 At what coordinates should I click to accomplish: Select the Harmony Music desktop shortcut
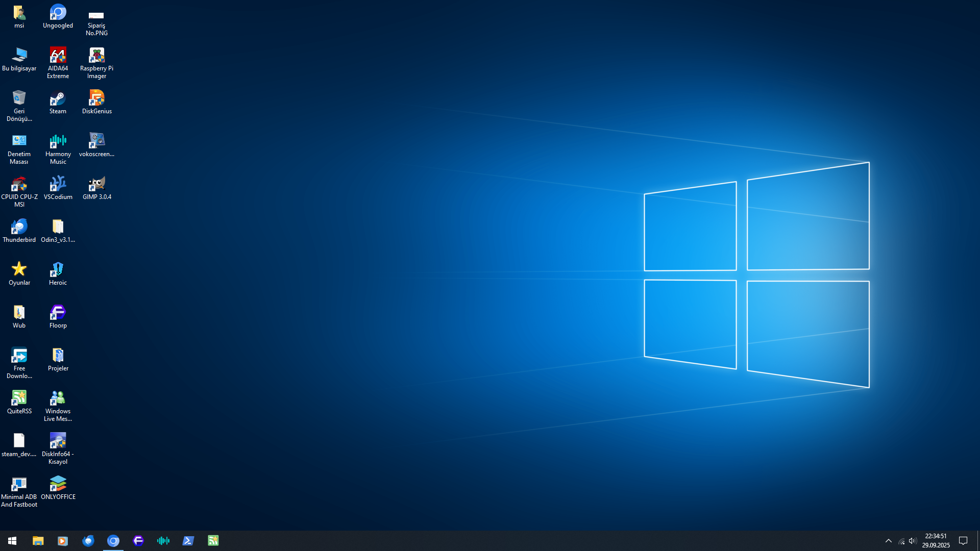click(x=58, y=149)
